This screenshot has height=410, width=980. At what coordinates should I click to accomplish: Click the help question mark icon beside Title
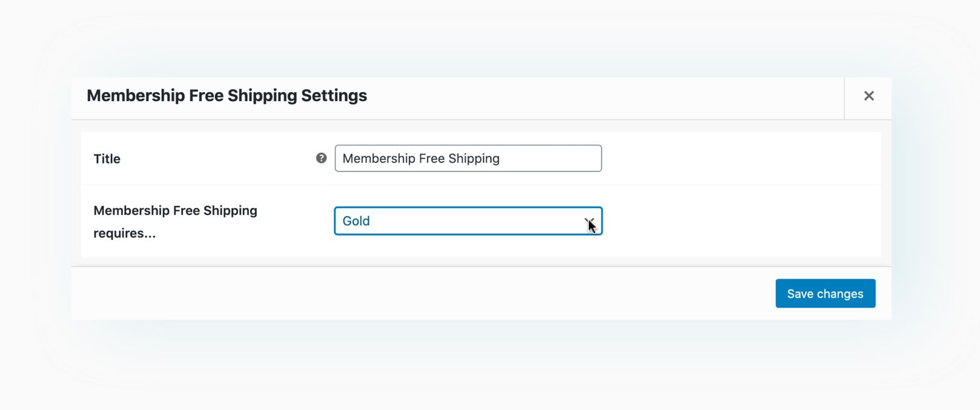click(x=321, y=158)
